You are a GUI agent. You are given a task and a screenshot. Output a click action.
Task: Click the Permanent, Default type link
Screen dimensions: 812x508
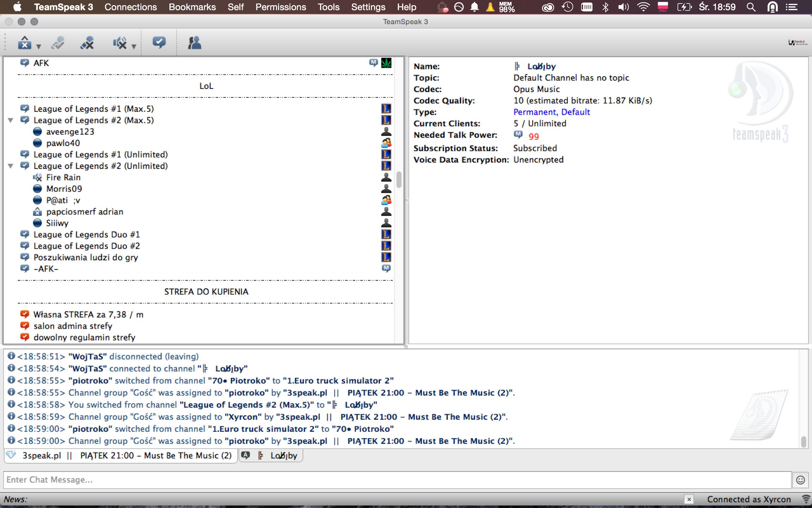(551, 112)
